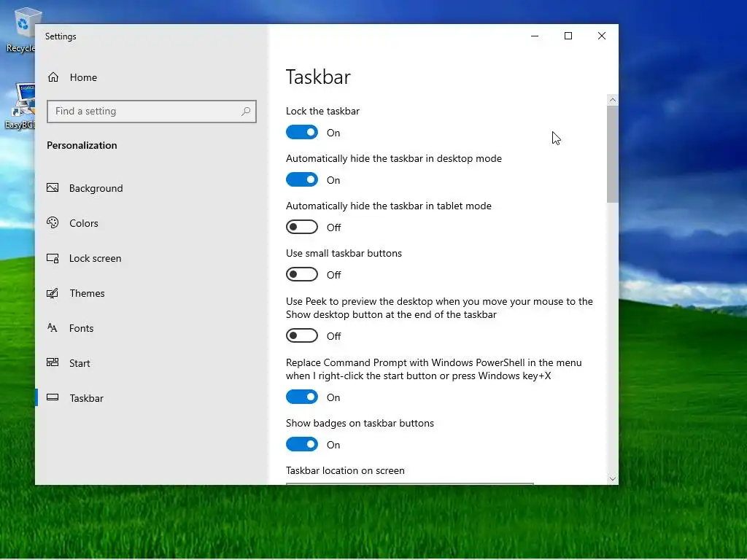Image resolution: width=747 pixels, height=560 pixels.
Task: Go to Start settings
Action: point(152,363)
